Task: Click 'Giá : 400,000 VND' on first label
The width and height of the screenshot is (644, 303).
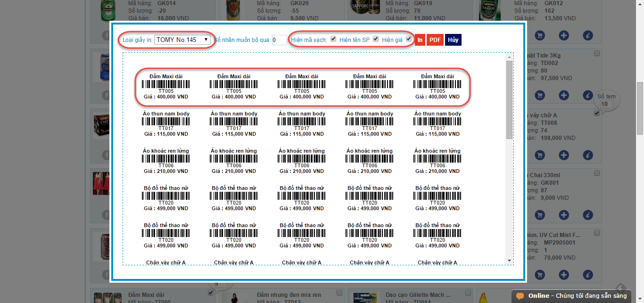Action: (166, 97)
